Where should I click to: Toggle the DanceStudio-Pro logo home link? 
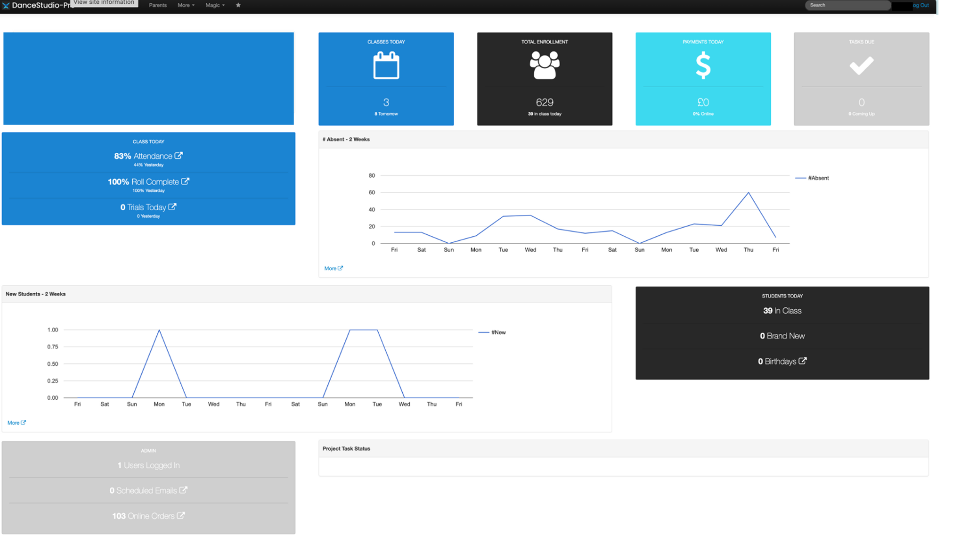(37, 5)
